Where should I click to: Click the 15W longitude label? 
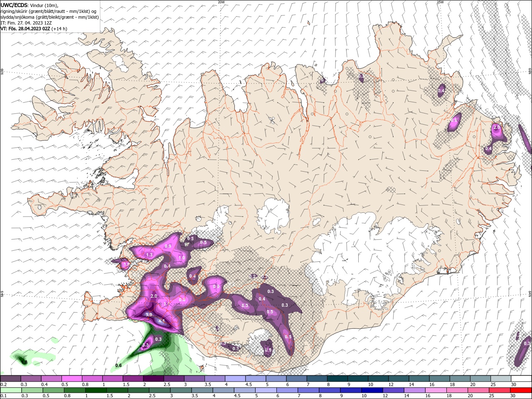(440, 2)
